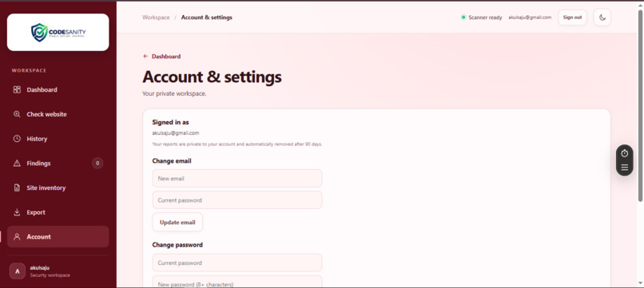
Task: Click the Account person icon
Action: coord(17,237)
